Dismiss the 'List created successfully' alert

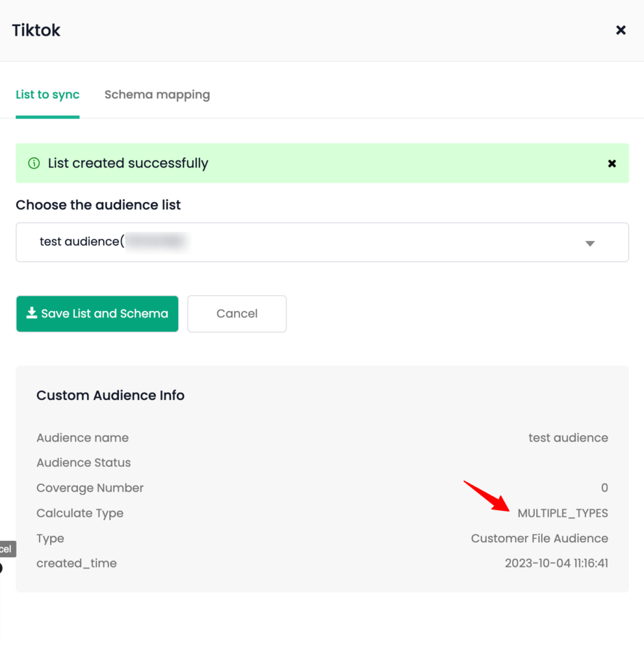click(612, 163)
